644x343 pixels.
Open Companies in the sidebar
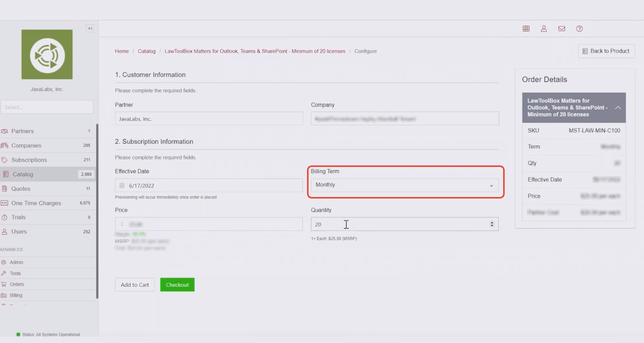pos(48,145)
